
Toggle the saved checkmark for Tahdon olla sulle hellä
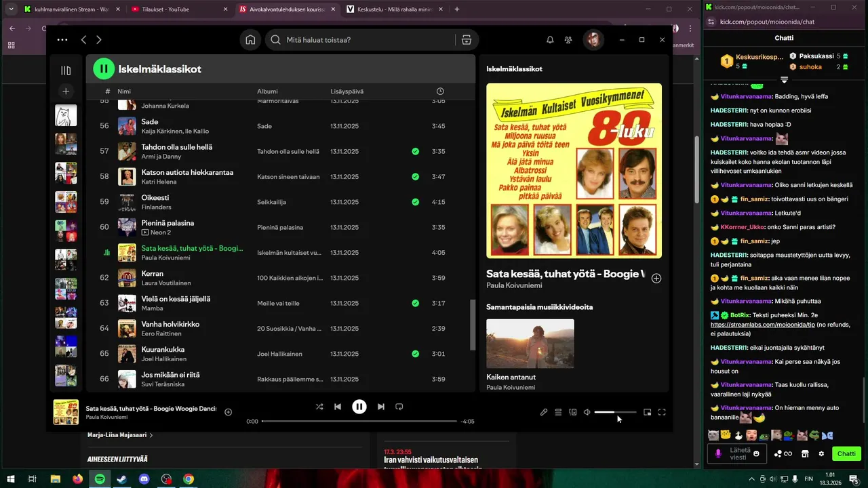[415, 151]
